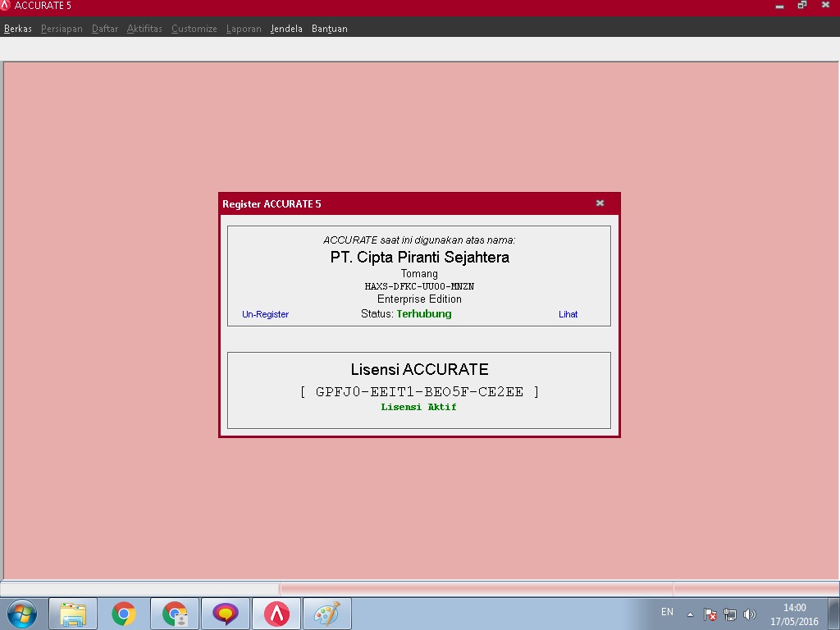
Task: Switch to the ACCURATE taskbar icon
Action: (276, 614)
